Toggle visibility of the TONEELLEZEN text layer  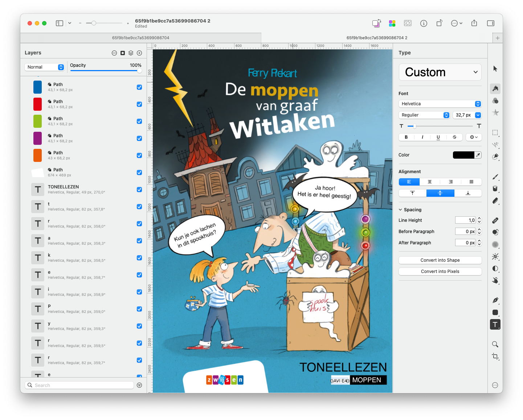click(139, 189)
